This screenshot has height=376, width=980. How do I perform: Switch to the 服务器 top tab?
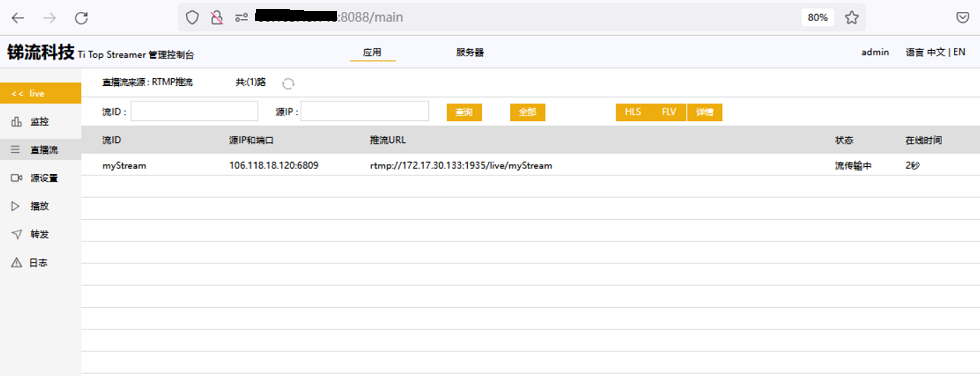click(470, 53)
